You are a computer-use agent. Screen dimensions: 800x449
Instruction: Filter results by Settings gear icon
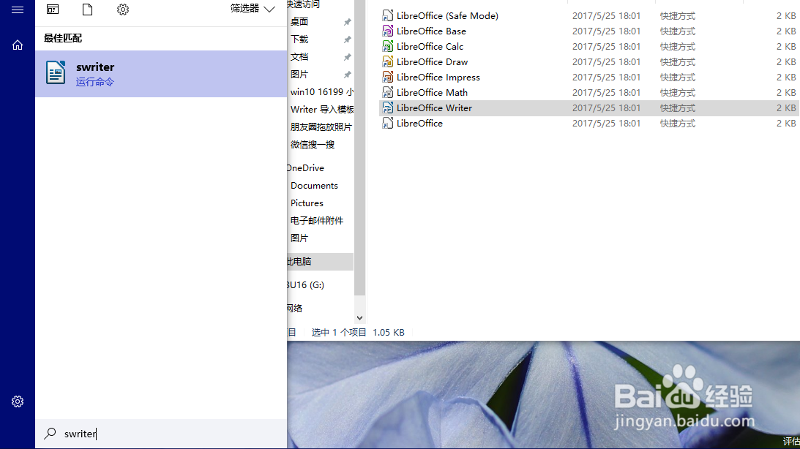pyautogui.click(x=123, y=9)
